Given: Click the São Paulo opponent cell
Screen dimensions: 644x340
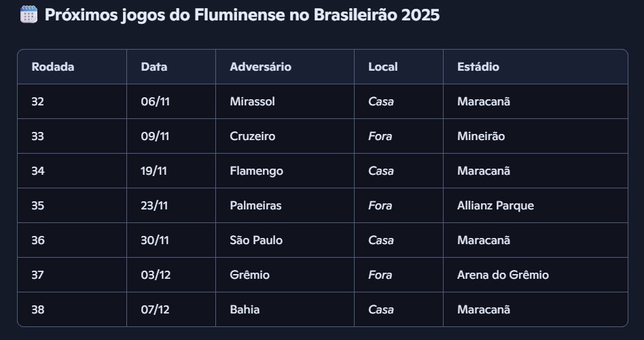Looking at the screenshot, I should [256, 240].
